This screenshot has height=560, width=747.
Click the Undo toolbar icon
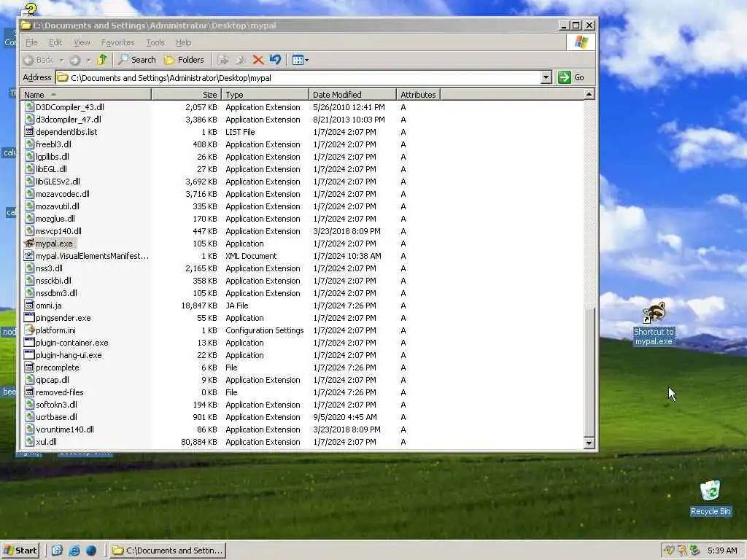pyautogui.click(x=275, y=60)
